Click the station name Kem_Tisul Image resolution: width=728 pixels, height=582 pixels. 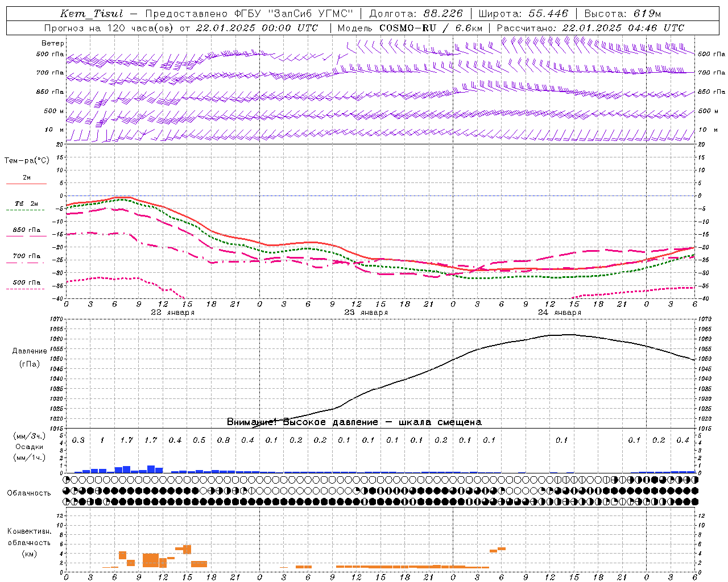92,14
